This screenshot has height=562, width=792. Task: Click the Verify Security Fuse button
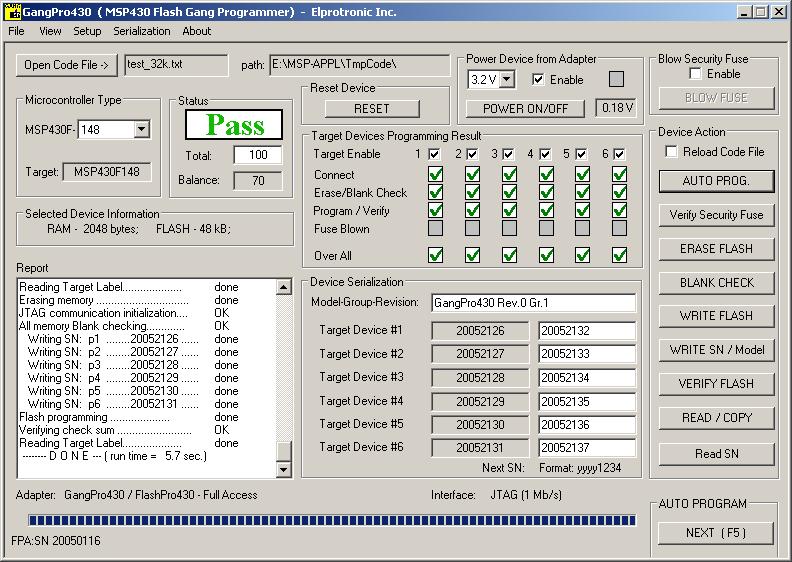[716, 215]
